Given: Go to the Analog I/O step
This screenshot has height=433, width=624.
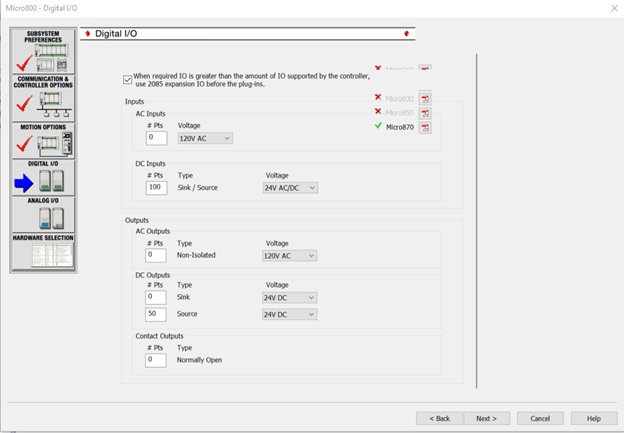Looking at the screenshot, I should [43, 215].
